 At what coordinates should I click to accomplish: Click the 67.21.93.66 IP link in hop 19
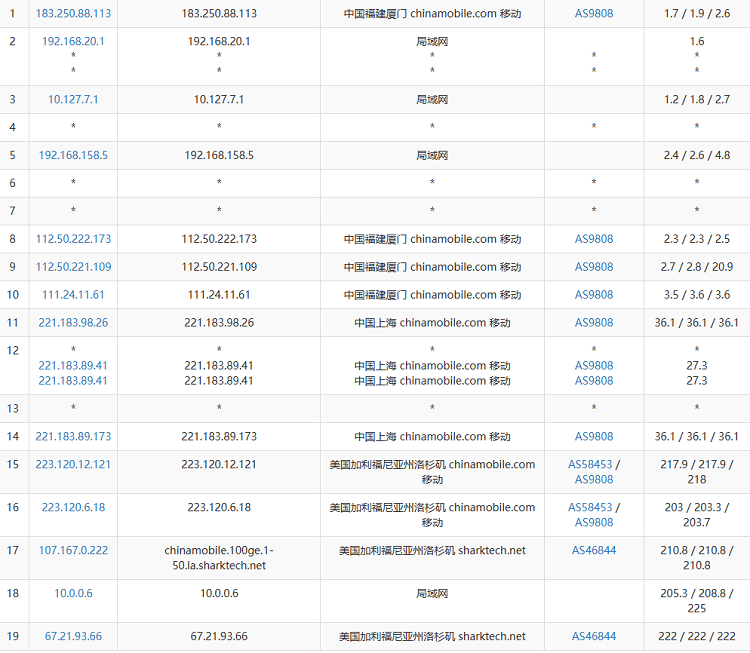pos(73,637)
